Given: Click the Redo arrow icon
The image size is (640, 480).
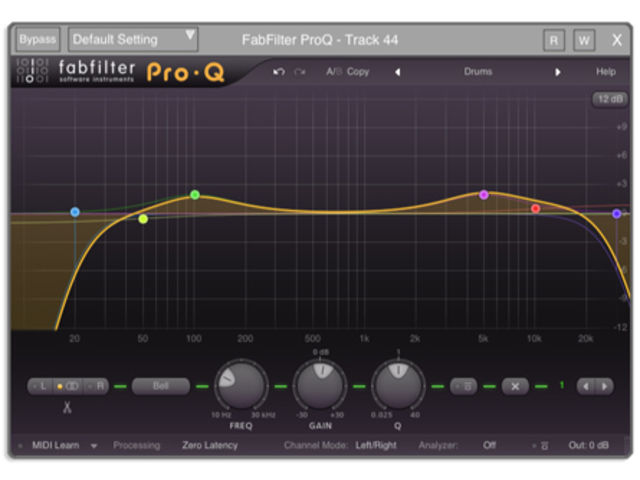Looking at the screenshot, I should click(x=300, y=72).
